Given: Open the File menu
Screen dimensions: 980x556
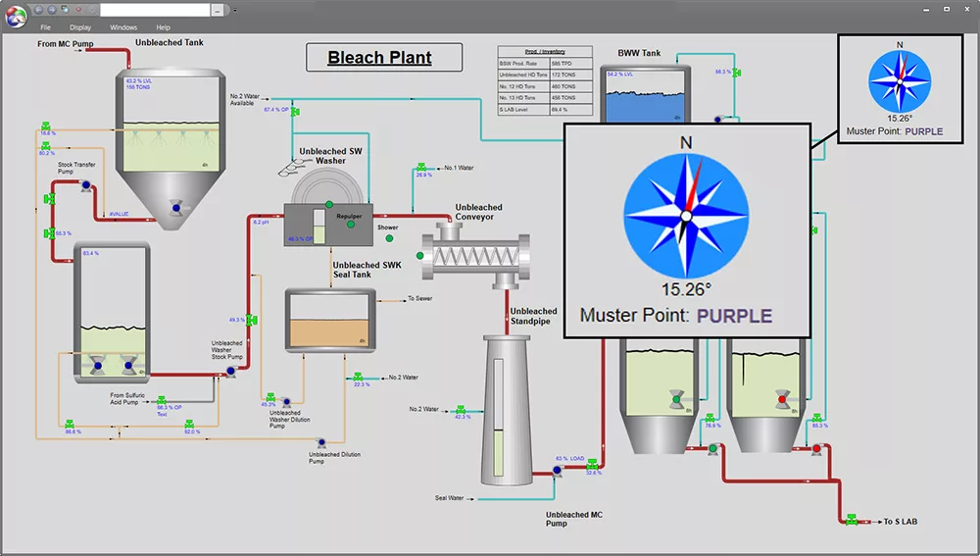Looking at the screenshot, I should (x=46, y=27).
